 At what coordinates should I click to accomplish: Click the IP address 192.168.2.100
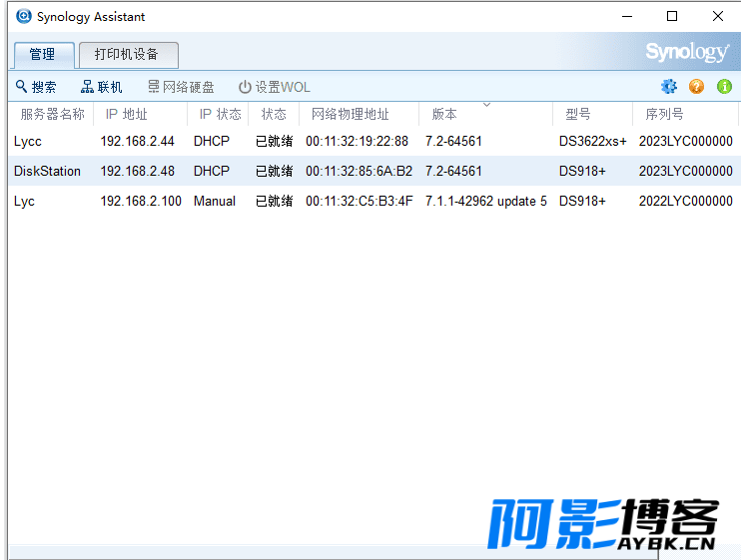pyautogui.click(x=141, y=202)
